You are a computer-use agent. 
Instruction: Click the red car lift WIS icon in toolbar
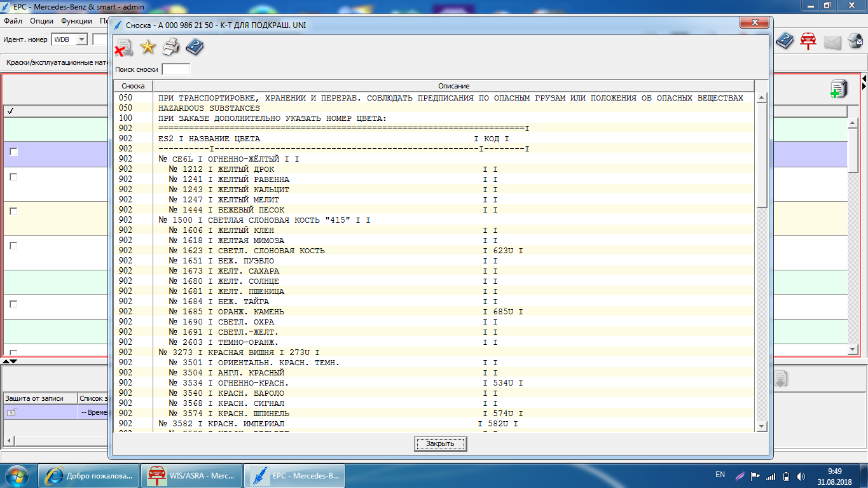808,41
